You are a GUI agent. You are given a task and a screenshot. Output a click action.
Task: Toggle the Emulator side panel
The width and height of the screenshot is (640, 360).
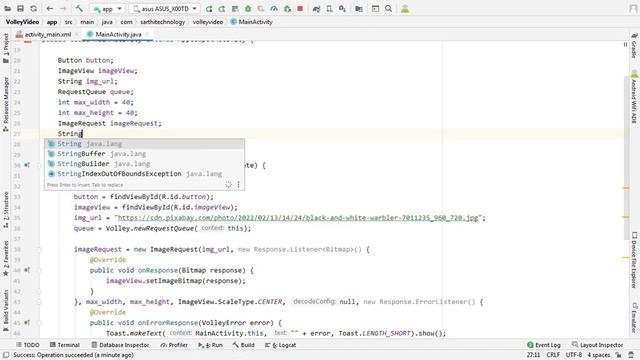[634, 318]
